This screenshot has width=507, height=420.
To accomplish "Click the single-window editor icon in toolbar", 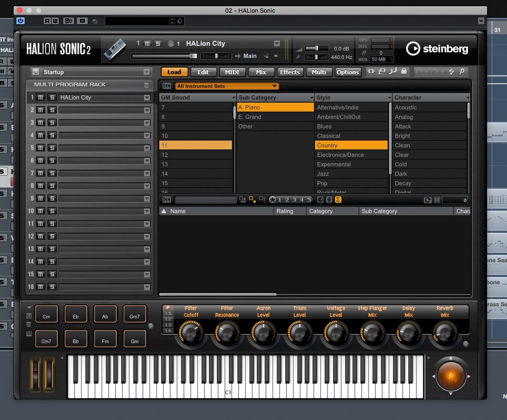I will click(371, 71).
